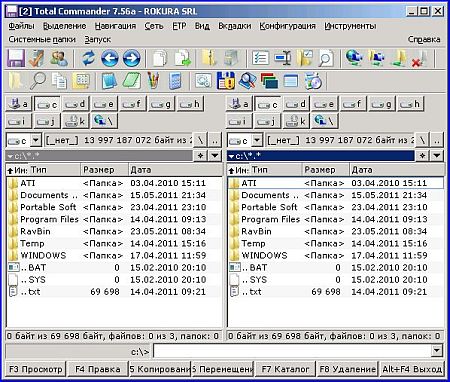Screen dimensions: 450x382
Task: Open the left panel drive selection dropdown
Action: click(36, 140)
